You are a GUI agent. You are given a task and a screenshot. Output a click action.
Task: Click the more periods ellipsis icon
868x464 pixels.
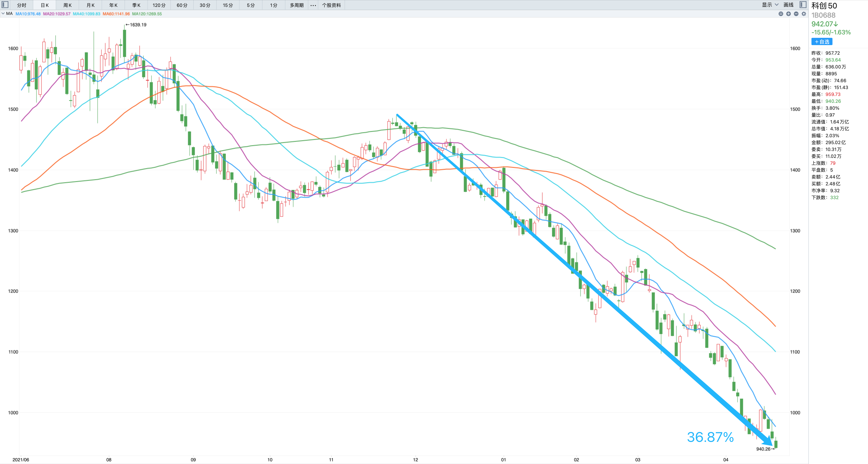click(x=313, y=5)
